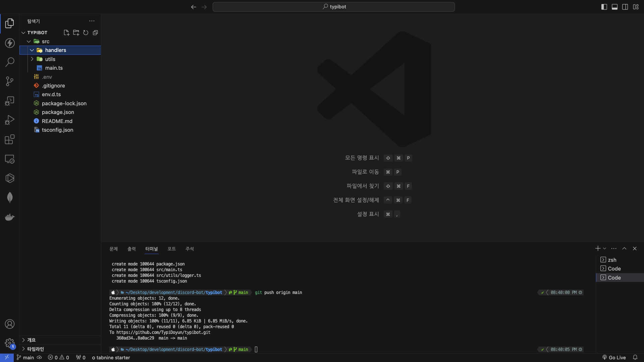
Task: Switch to the 주석 comments tab
Action: [x=190, y=249]
